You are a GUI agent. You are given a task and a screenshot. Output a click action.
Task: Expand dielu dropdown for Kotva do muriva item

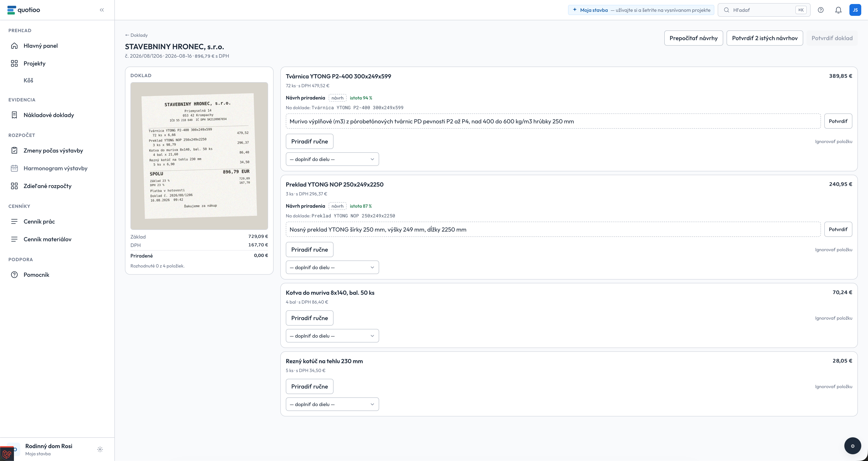(x=332, y=336)
